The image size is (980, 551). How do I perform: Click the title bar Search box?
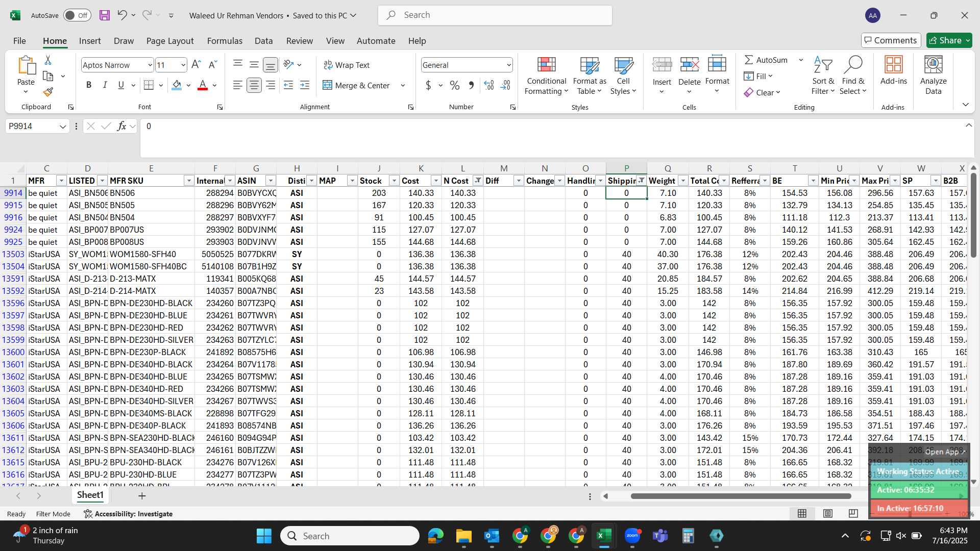(495, 15)
